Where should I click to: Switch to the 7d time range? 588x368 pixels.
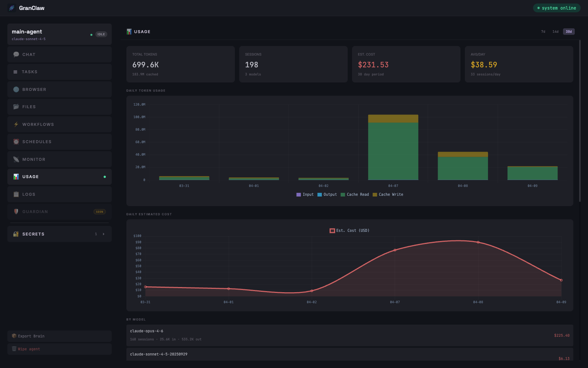542,32
